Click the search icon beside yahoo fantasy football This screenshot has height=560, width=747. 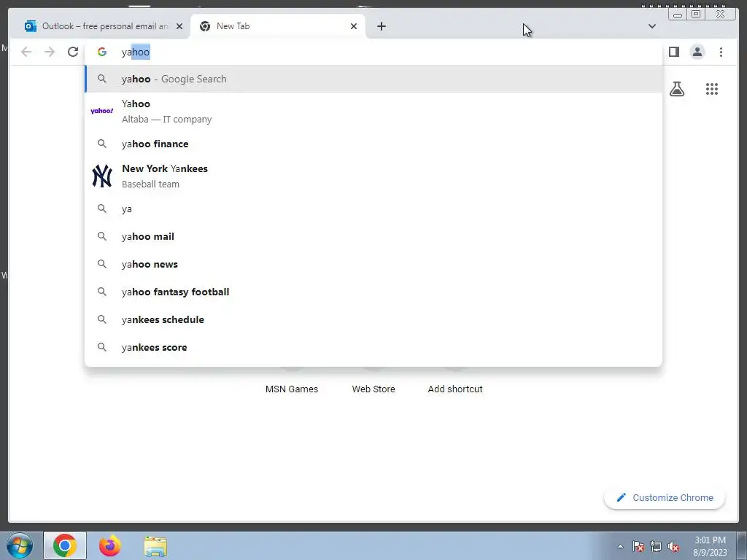102,291
